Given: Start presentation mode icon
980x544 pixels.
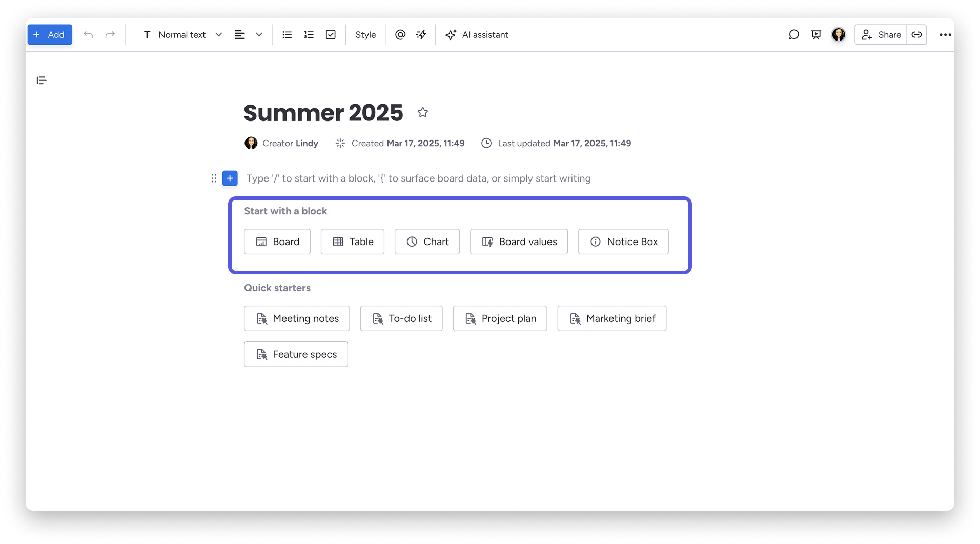Looking at the screenshot, I should 816,35.
